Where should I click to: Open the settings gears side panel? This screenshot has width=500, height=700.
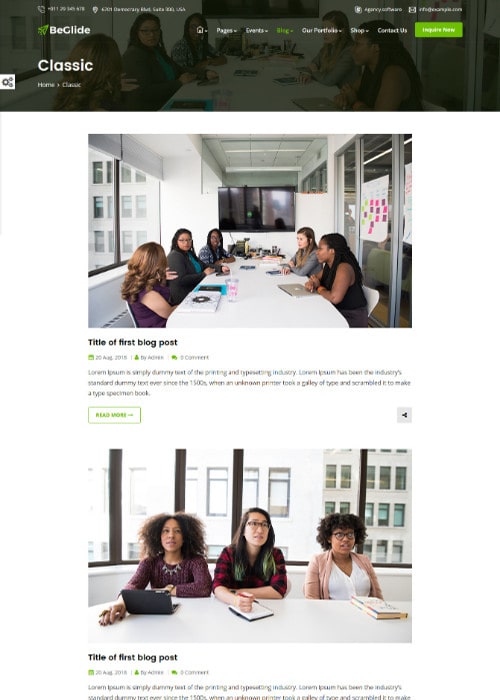tap(8, 82)
